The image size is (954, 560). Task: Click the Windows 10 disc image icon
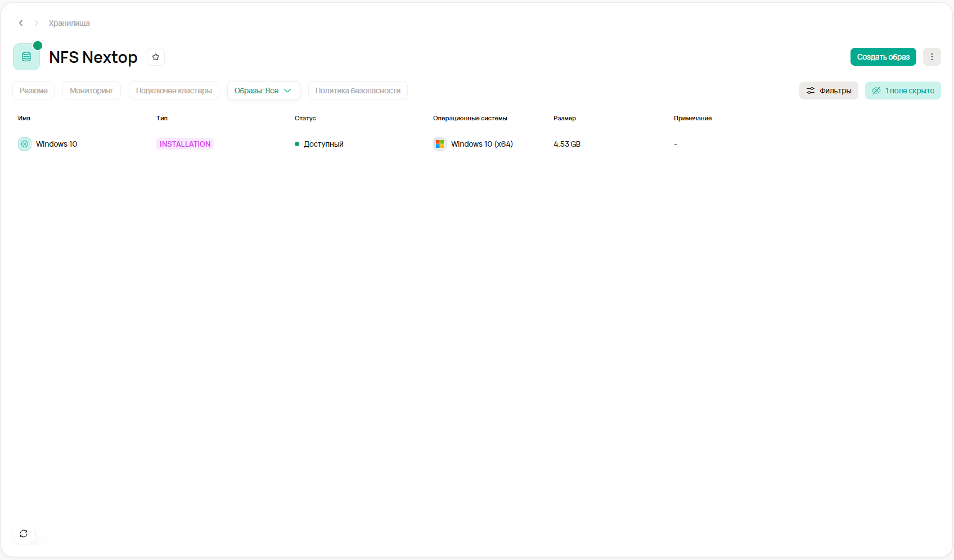[x=25, y=144]
